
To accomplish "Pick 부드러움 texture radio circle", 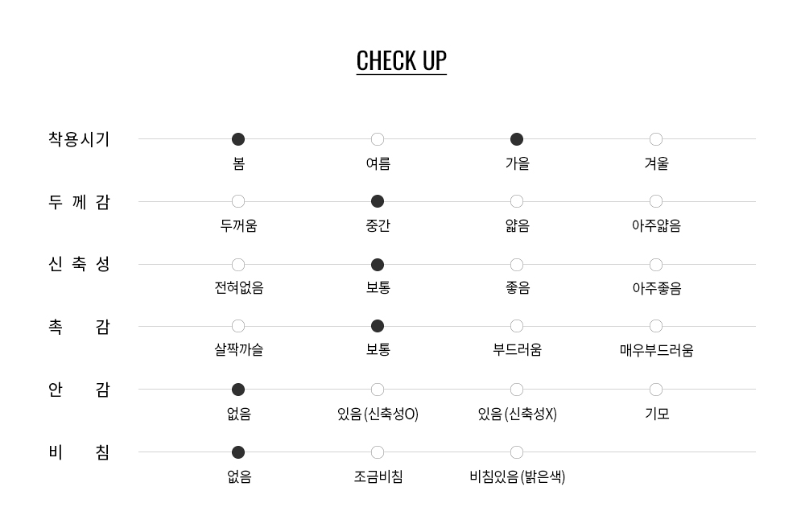I will pos(517,326).
